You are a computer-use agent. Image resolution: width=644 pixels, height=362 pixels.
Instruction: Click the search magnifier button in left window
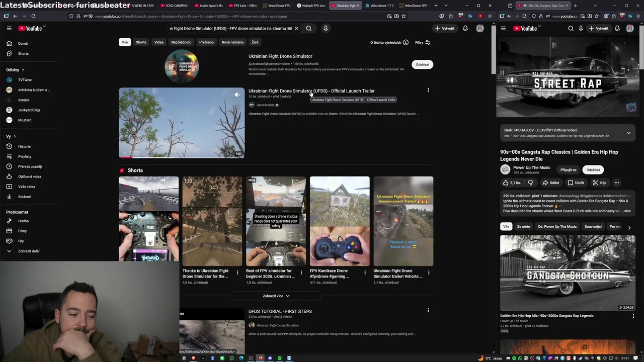pos(309,28)
